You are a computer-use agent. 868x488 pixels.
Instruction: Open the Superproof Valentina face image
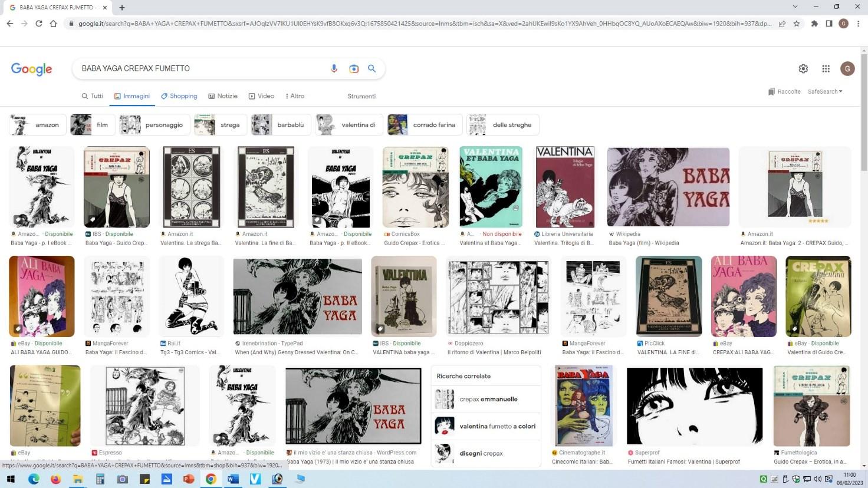pyautogui.click(x=695, y=405)
